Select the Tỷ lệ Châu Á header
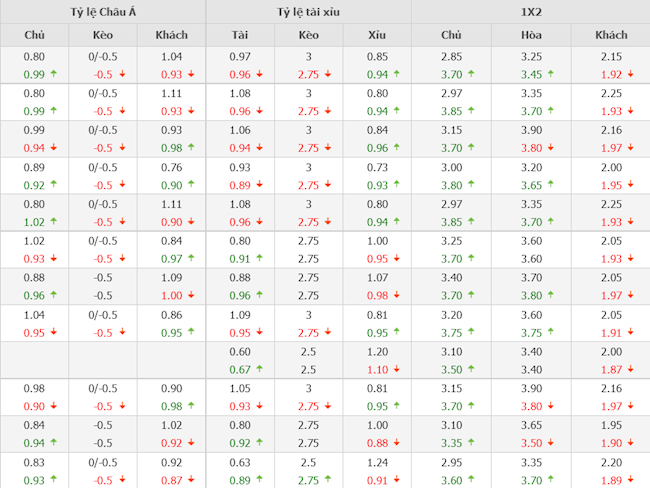Screen dimensions: 650x489 pos(103,12)
